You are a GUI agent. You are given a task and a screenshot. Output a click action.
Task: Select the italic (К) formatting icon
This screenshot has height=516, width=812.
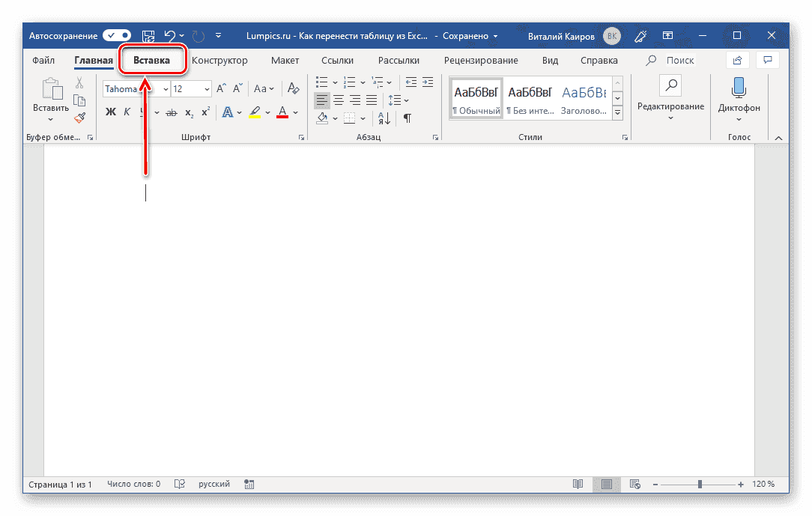(127, 112)
